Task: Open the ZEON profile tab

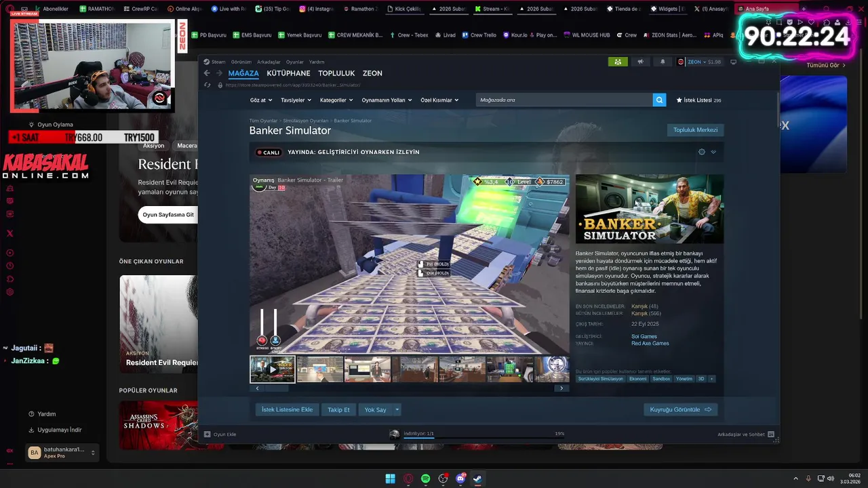Action: pyautogui.click(x=372, y=73)
